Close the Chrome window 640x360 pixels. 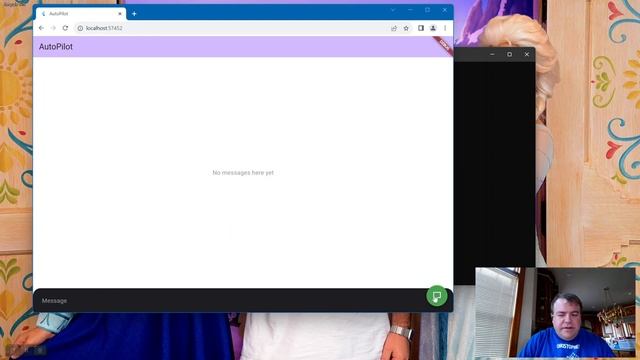(444, 10)
